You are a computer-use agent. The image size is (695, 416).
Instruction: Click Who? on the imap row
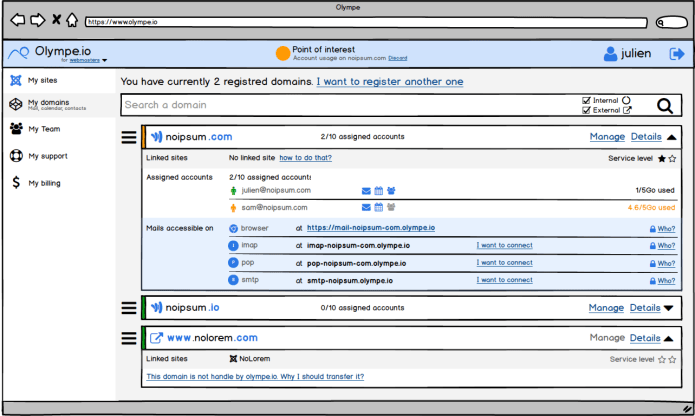pos(666,246)
